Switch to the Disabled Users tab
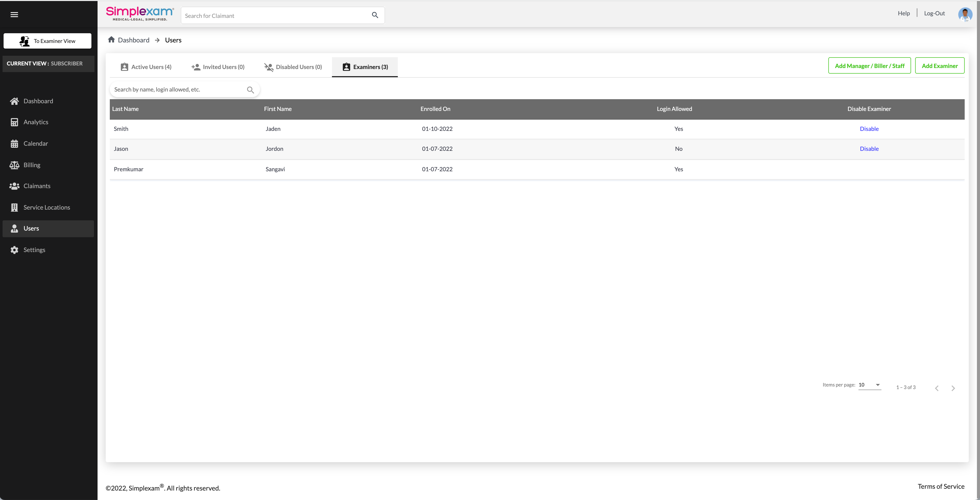Viewport: 980px width, 500px height. coord(293,67)
